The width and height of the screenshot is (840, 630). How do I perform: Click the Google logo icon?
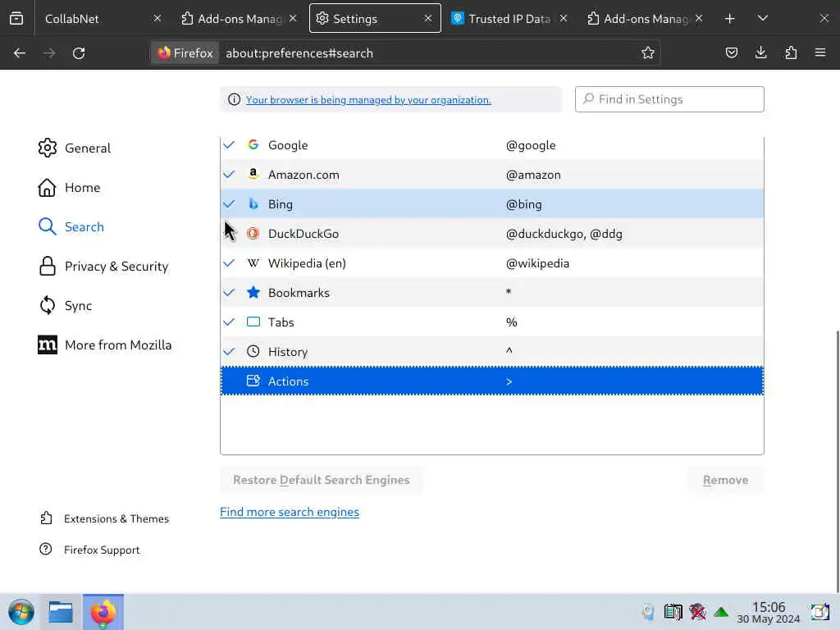coord(253,144)
